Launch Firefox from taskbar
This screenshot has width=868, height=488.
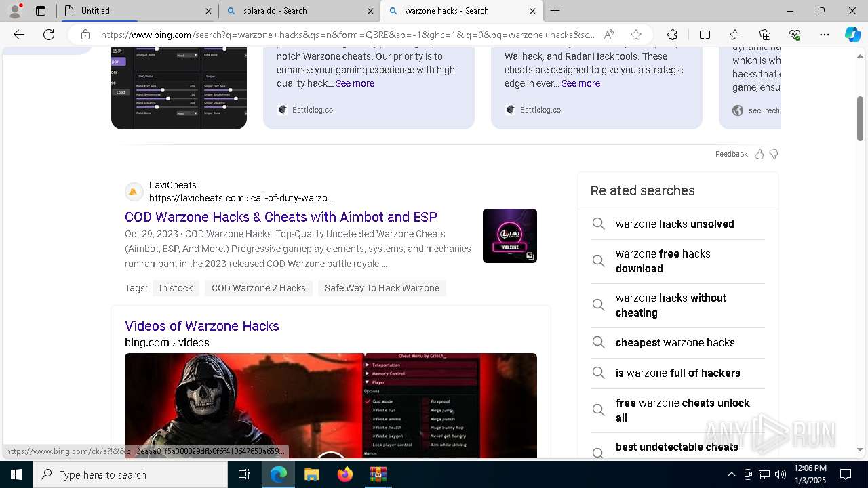coord(345,474)
